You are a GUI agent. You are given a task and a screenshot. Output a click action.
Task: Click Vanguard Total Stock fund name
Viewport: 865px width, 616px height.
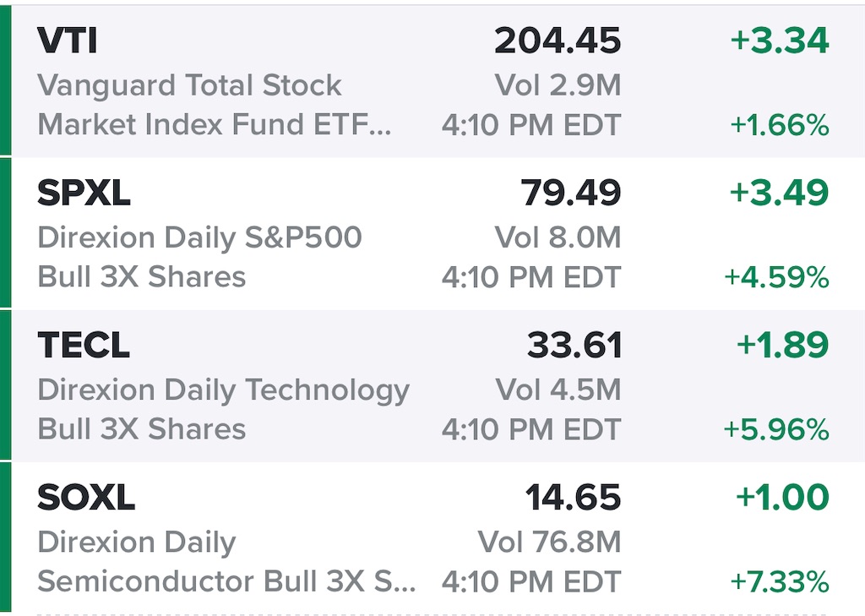pos(189,85)
